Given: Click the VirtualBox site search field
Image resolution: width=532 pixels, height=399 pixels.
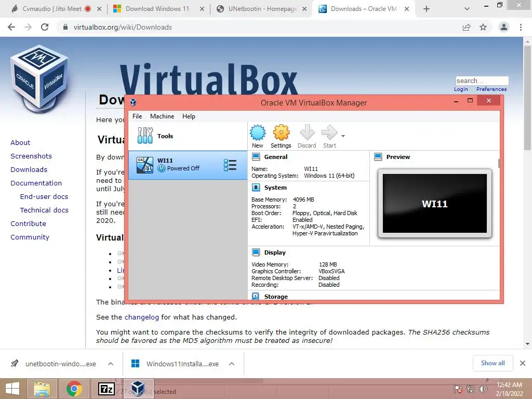Looking at the screenshot, I should pos(482,81).
